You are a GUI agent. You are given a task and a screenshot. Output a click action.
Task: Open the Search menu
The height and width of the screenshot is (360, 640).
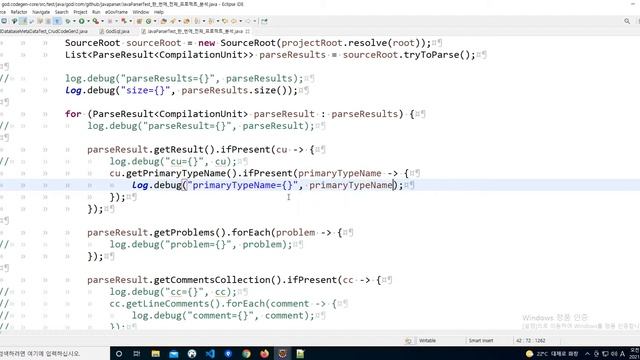coord(62,12)
